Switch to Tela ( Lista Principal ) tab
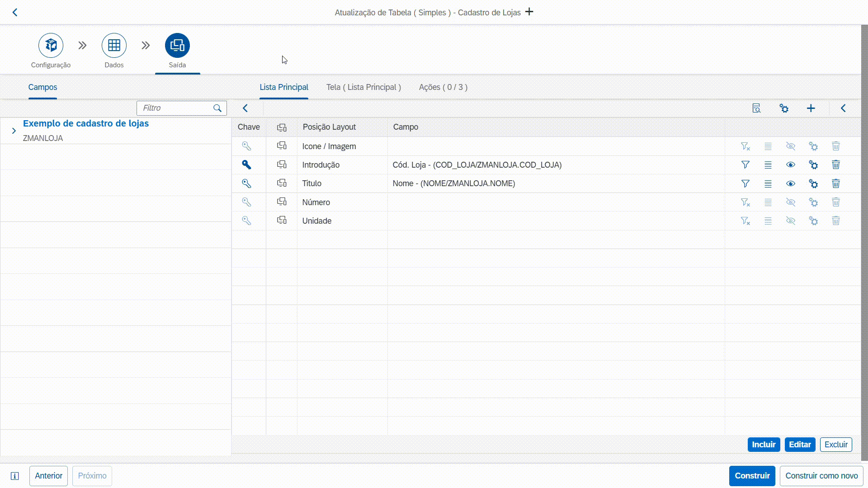This screenshot has height=488, width=868. (363, 87)
